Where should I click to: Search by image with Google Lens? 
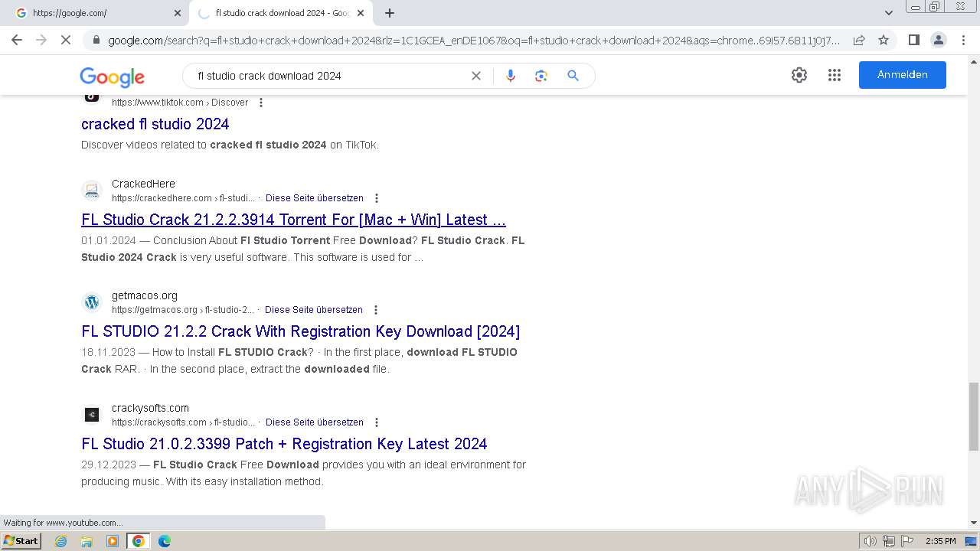tap(541, 76)
